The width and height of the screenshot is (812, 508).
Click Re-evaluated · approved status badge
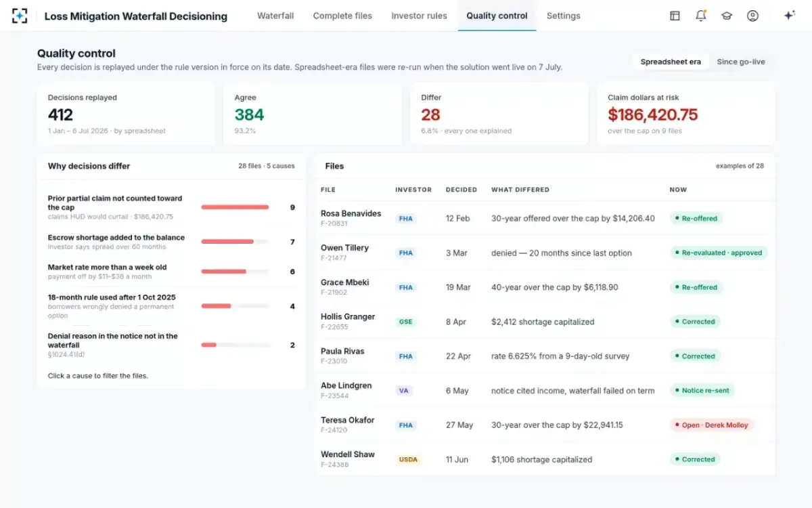pos(719,253)
